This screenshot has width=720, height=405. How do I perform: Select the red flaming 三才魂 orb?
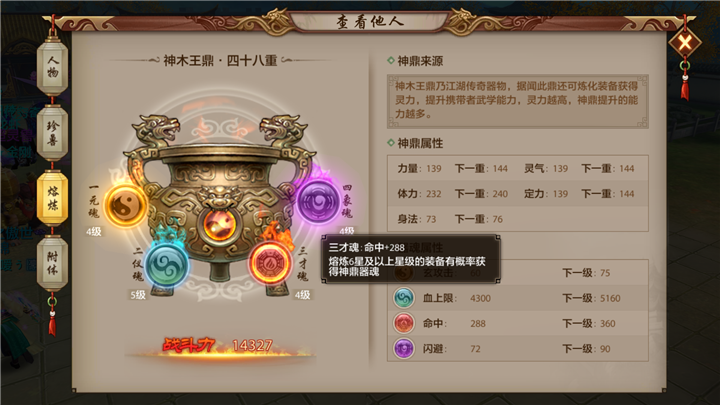click(270, 264)
